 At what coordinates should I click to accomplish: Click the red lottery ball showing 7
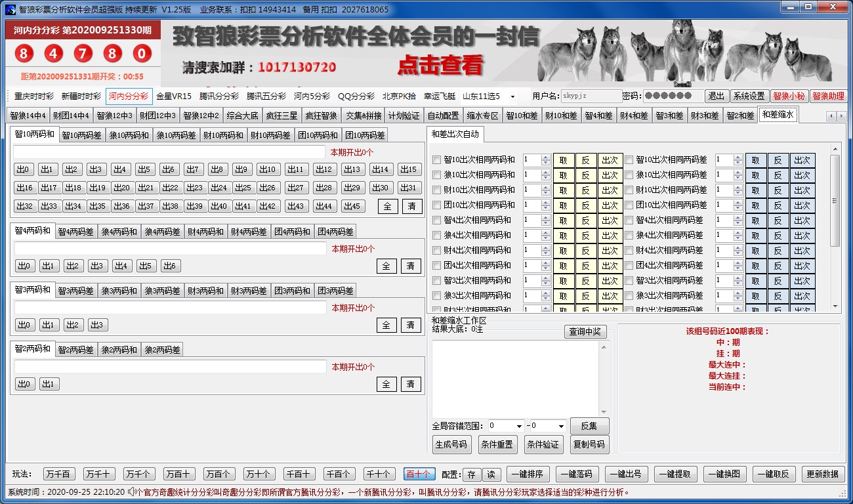click(83, 53)
